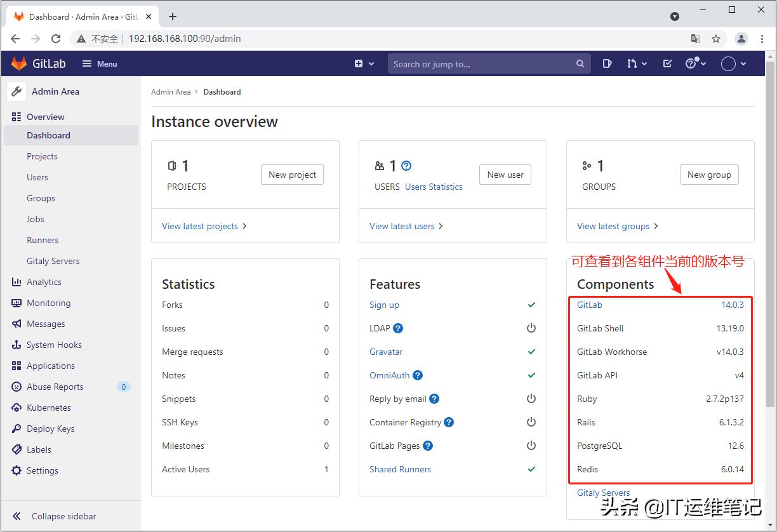Open Projects in the sidebar
The height and width of the screenshot is (532, 777).
point(42,156)
